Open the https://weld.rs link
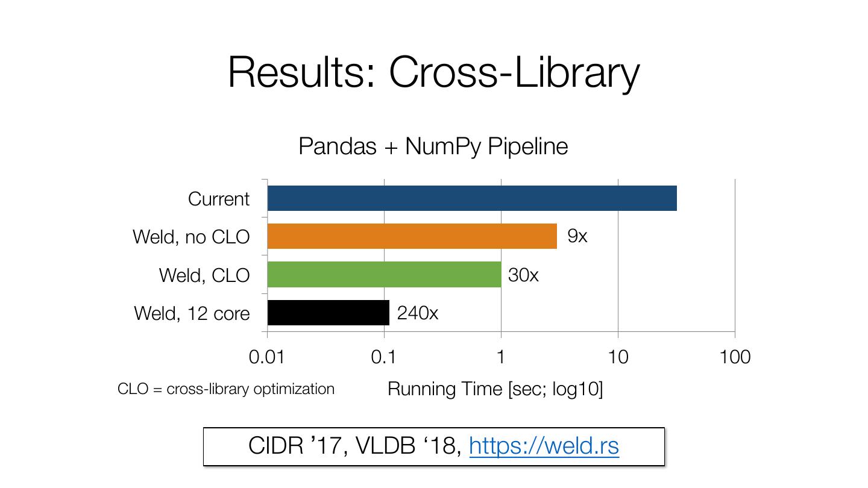Screen dimensions: 868x488 (544, 446)
